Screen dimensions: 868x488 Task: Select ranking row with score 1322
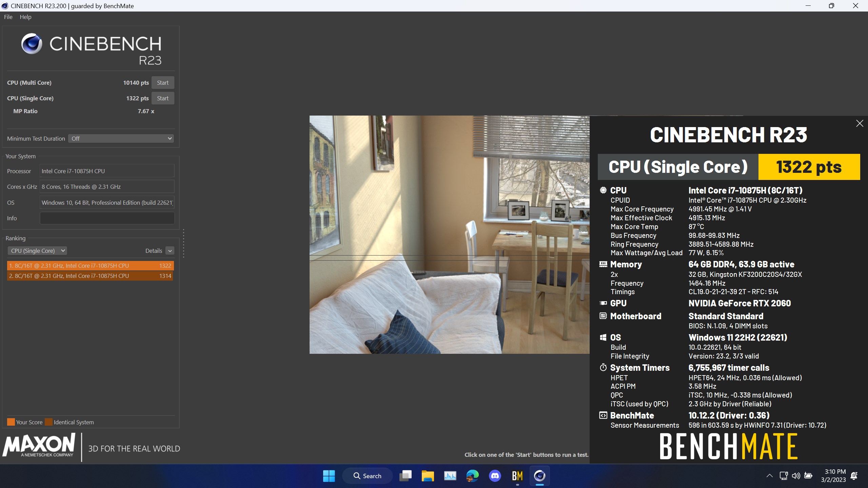pyautogui.click(x=90, y=266)
